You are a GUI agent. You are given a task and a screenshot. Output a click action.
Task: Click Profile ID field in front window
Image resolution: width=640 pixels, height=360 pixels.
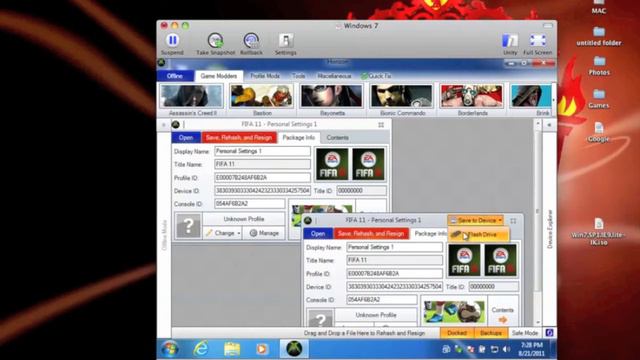coord(394,273)
